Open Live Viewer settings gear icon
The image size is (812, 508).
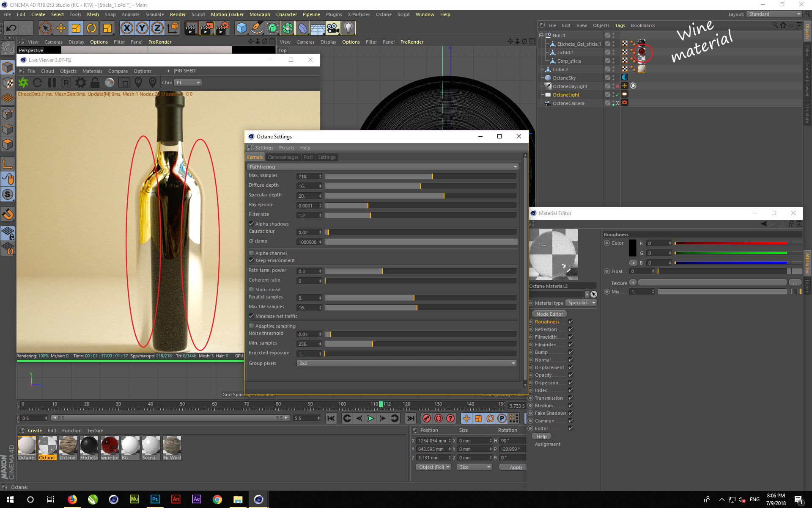pyautogui.click(x=80, y=83)
